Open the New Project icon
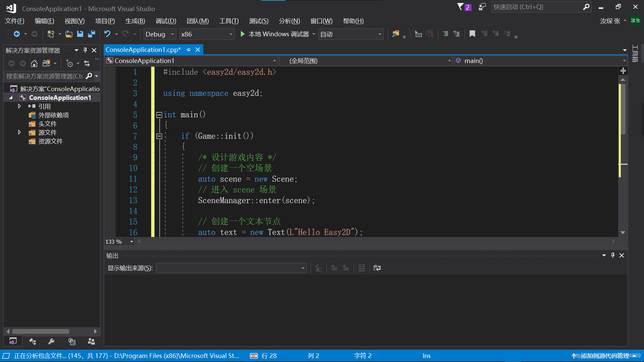Image resolution: width=644 pixels, height=362 pixels. point(51,34)
